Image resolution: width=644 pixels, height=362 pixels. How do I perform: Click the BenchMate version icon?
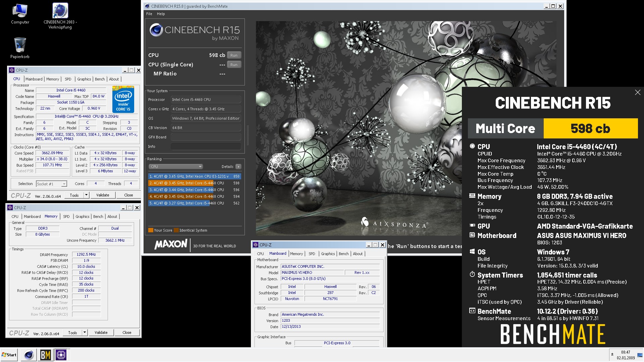(472, 311)
